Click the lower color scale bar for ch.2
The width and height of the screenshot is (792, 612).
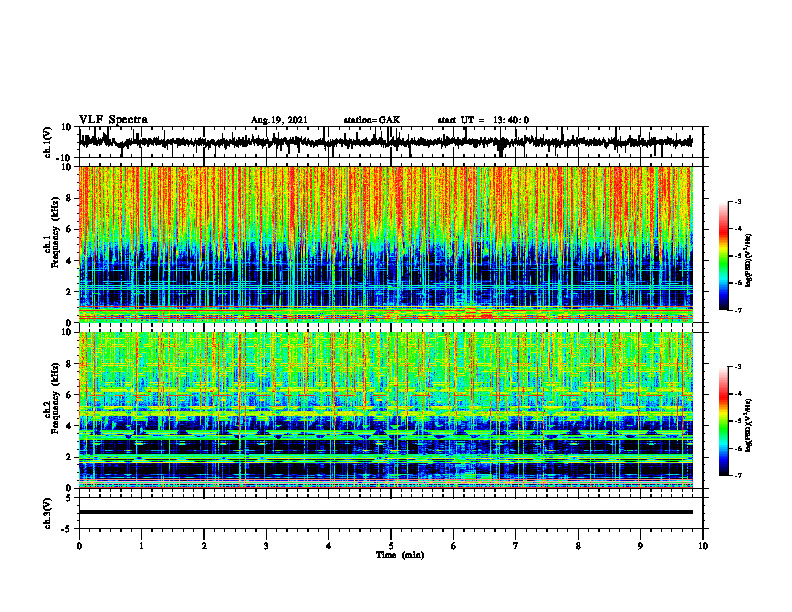[723, 421]
